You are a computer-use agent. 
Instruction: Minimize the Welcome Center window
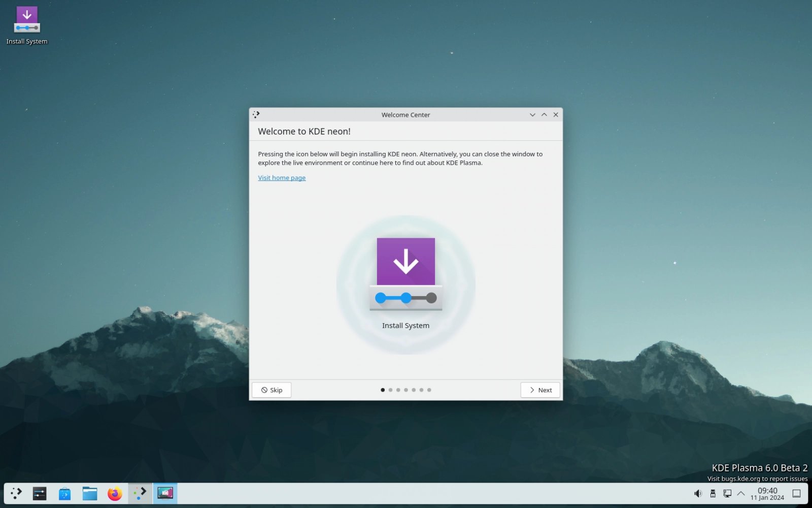click(x=532, y=115)
